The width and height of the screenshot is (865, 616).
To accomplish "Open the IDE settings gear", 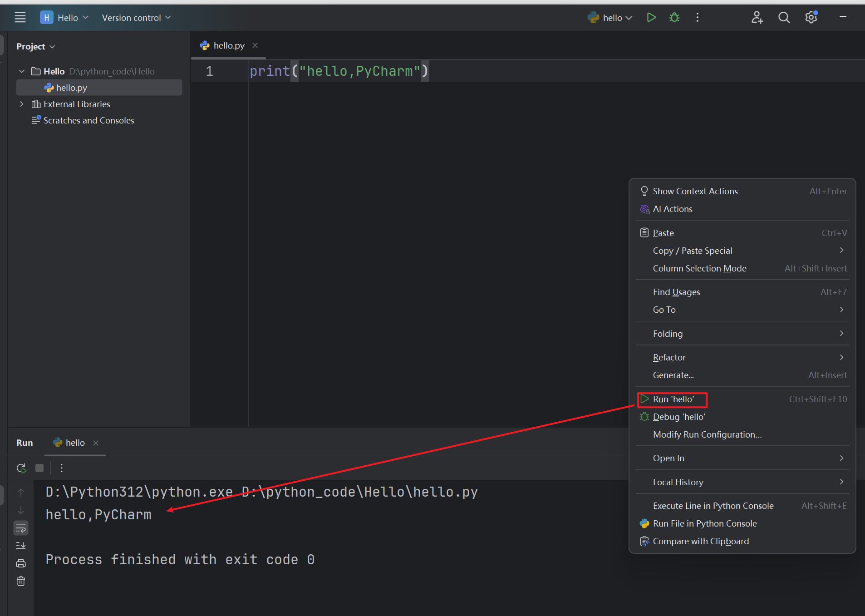I will click(811, 17).
